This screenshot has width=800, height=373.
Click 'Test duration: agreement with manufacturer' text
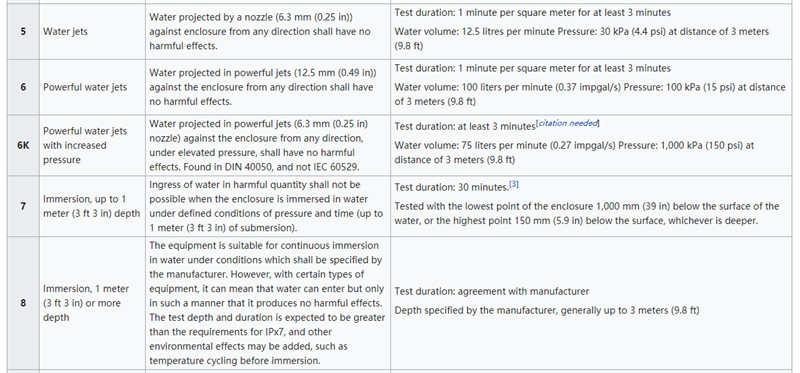click(492, 291)
